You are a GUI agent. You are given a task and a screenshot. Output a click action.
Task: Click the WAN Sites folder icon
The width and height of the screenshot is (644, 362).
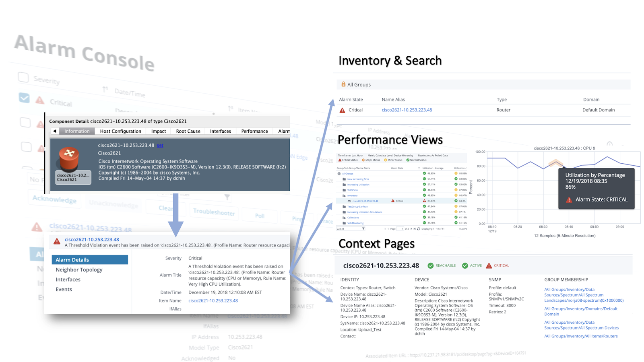pos(344,190)
